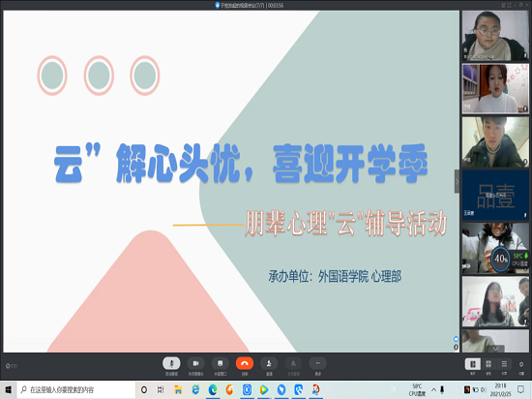The height and width of the screenshot is (399, 532).
Task: Select the side-by-side speaker layout view
Action: (x=473, y=364)
